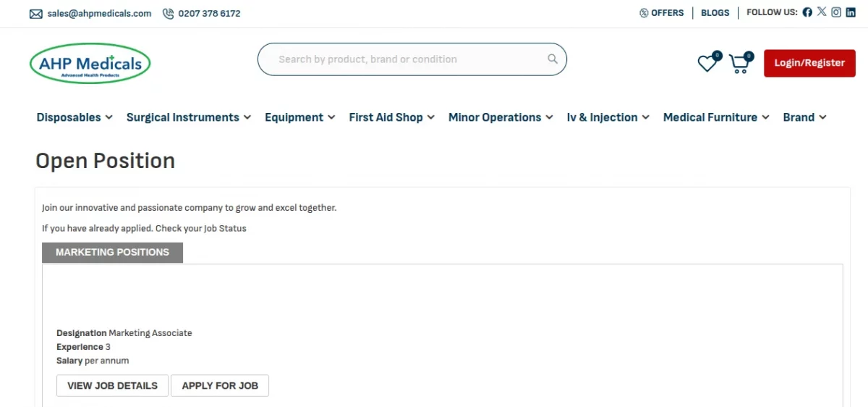This screenshot has width=868, height=407.
Task: Open the wishlist heart icon
Action: 707,64
